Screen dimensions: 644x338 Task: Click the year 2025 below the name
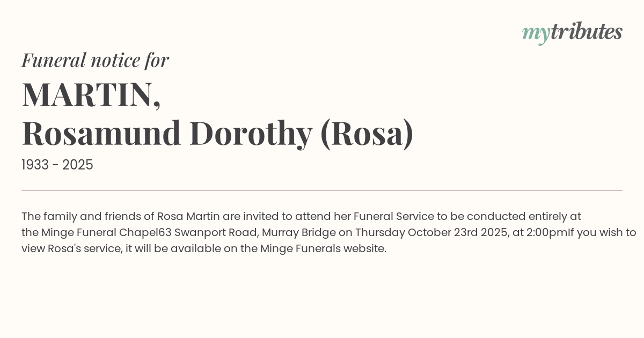(78, 165)
